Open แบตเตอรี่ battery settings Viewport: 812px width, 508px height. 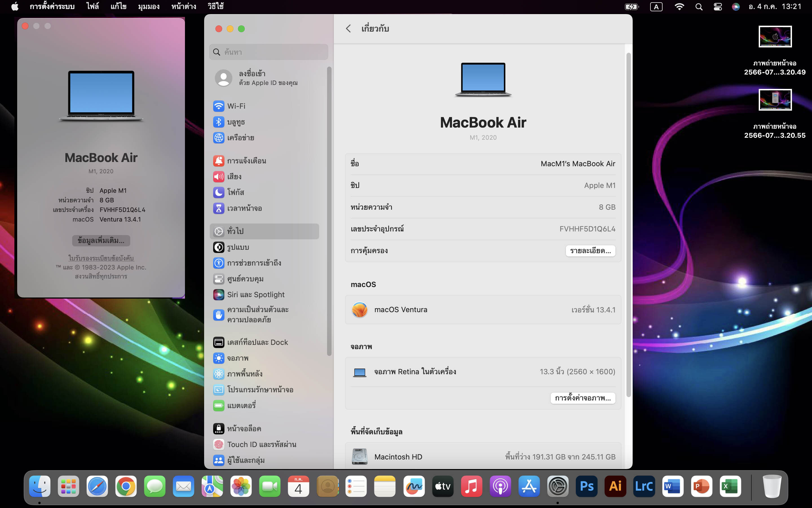pos(264,406)
